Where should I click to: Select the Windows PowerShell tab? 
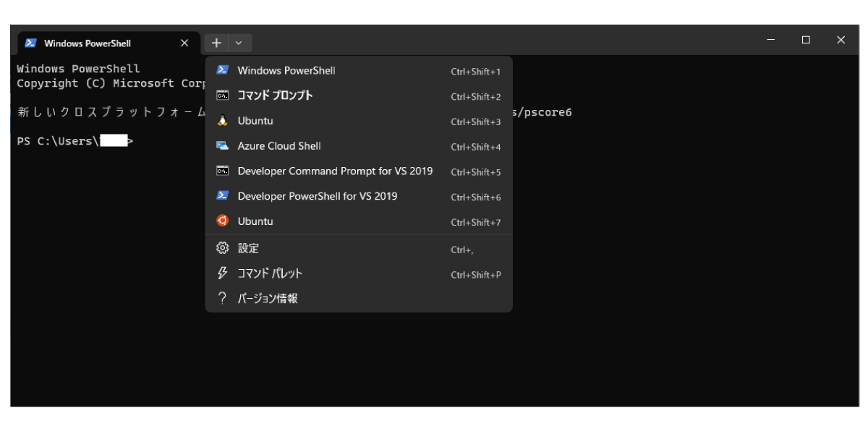[x=108, y=43]
